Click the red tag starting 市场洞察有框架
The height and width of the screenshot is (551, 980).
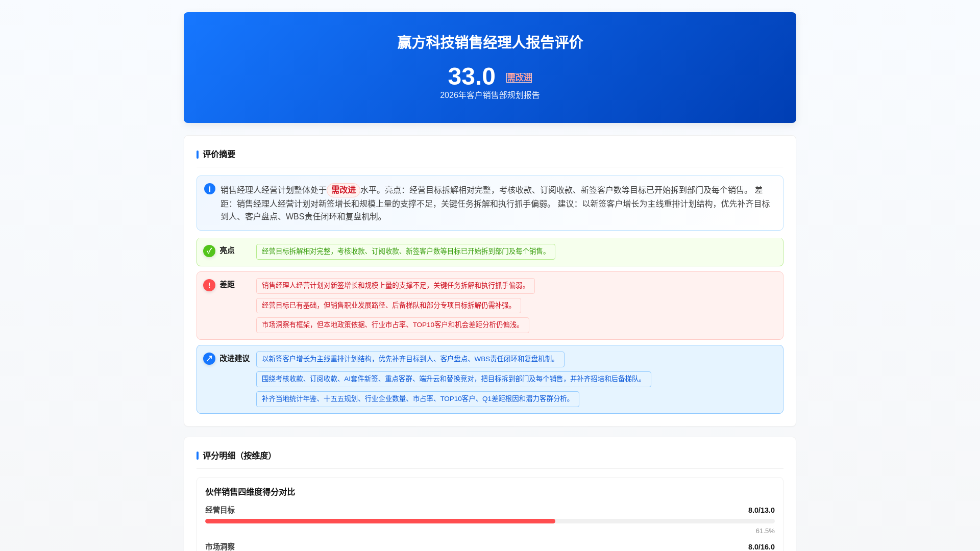pyautogui.click(x=393, y=325)
